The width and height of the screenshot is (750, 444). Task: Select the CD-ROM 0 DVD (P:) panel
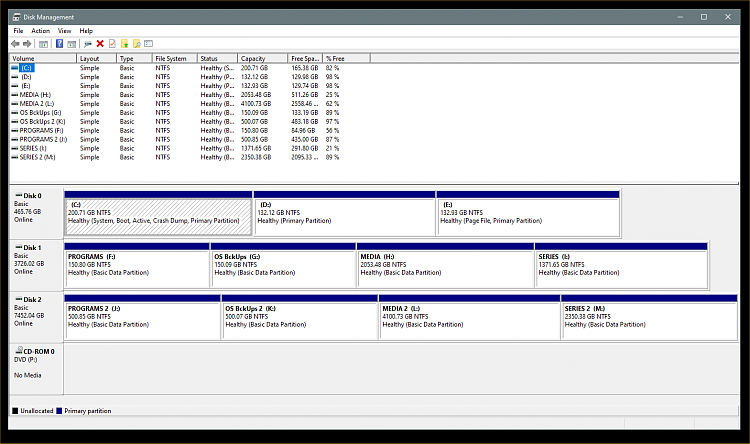pyautogui.click(x=36, y=369)
